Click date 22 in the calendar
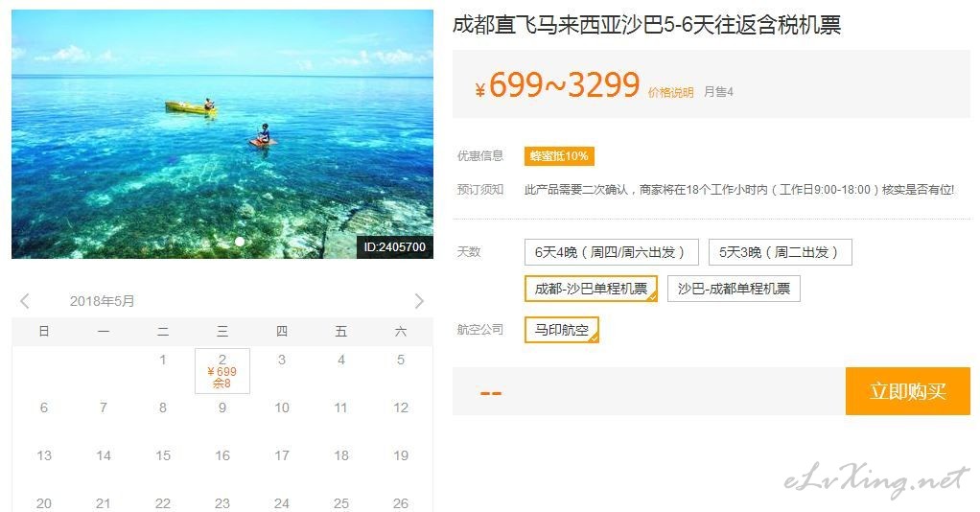The height and width of the screenshot is (512, 980). [x=163, y=502]
